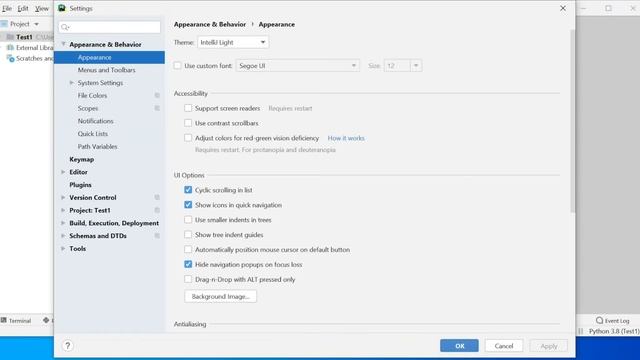The width and height of the screenshot is (640, 360).
Task: Enable automatic mouse cursor positioning on default button
Action: click(x=188, y=249)
